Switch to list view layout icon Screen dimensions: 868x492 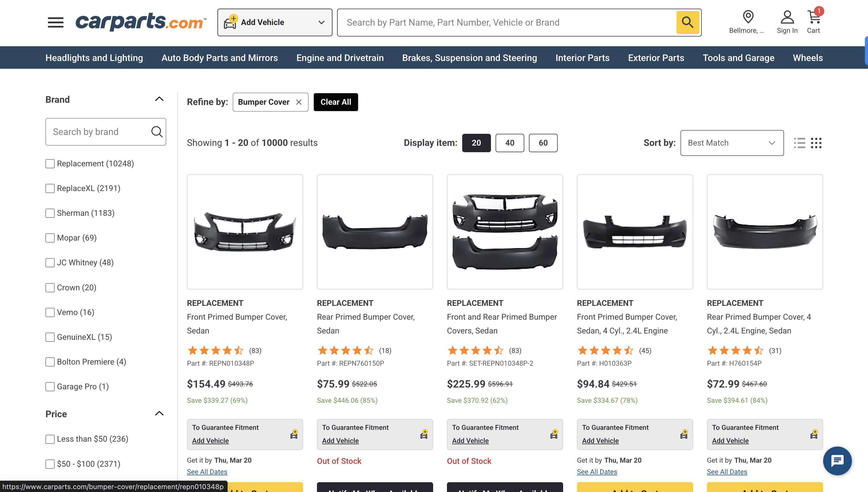pyautogui.click(x=800, y=143)
